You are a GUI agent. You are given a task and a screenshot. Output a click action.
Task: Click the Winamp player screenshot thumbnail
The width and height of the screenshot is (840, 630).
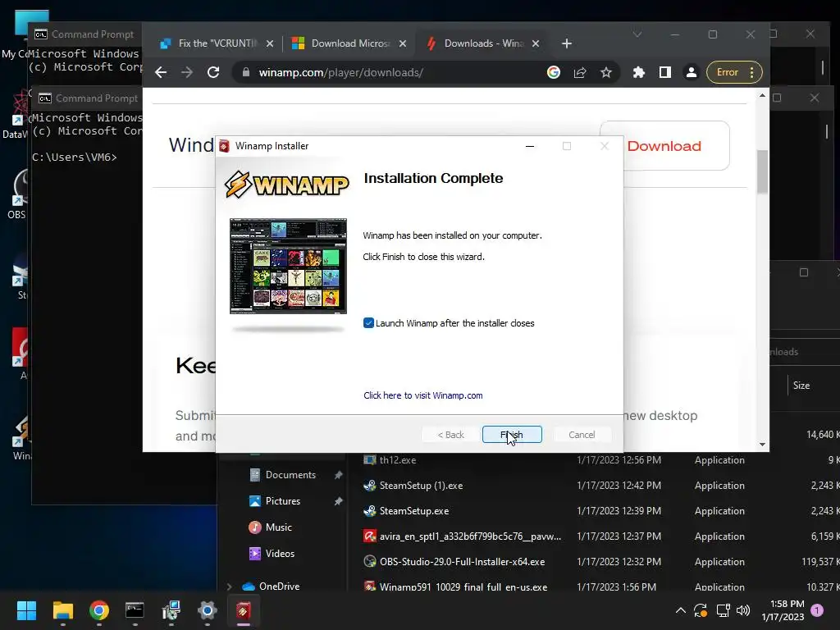click(288, 267)
